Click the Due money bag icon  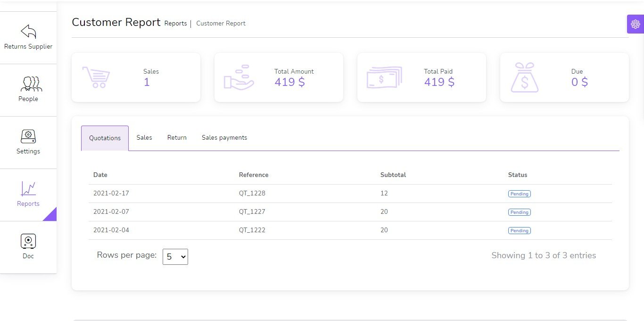524,77
